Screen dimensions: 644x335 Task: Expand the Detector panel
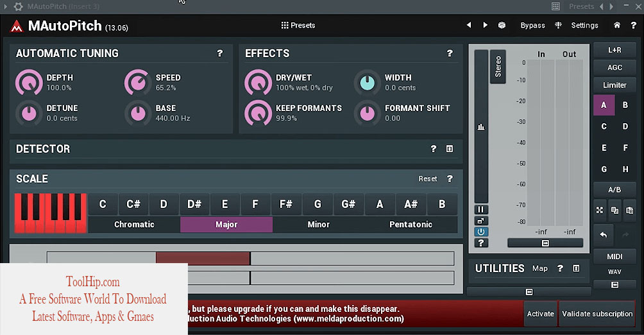coord(450,149)
